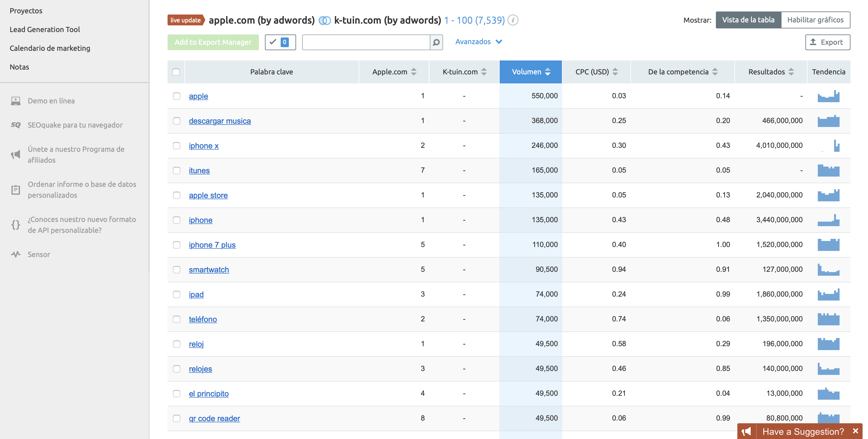This screenshot has height=439, width=868.
Task: Switch to Vista de la tabla
Action: click(x=748, y=20)
